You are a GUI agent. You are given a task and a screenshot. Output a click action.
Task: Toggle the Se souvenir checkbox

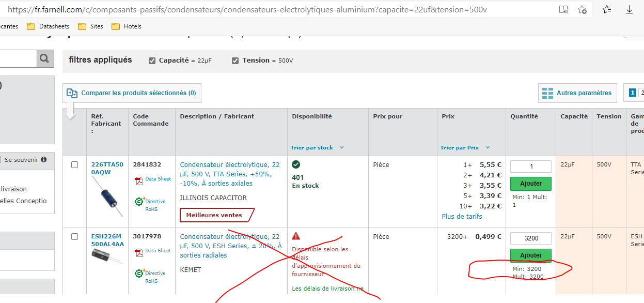(2, 160)
